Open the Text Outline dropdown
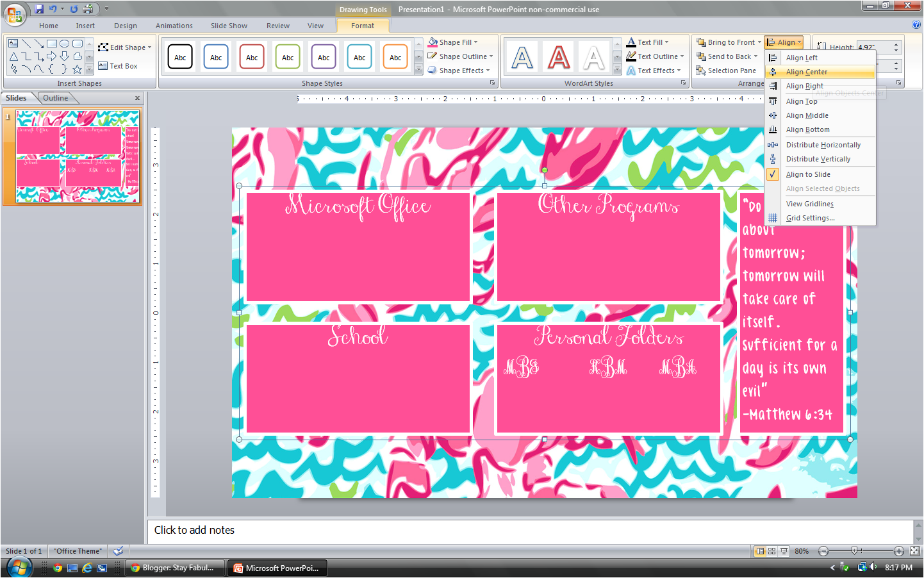This screenshot has height=578, width=924. point(682,56)
